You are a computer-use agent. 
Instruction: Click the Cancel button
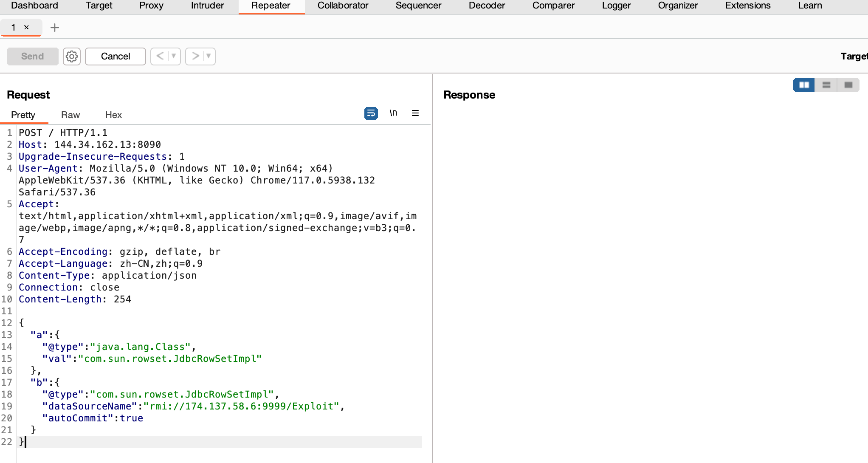(x=115, y=56)
